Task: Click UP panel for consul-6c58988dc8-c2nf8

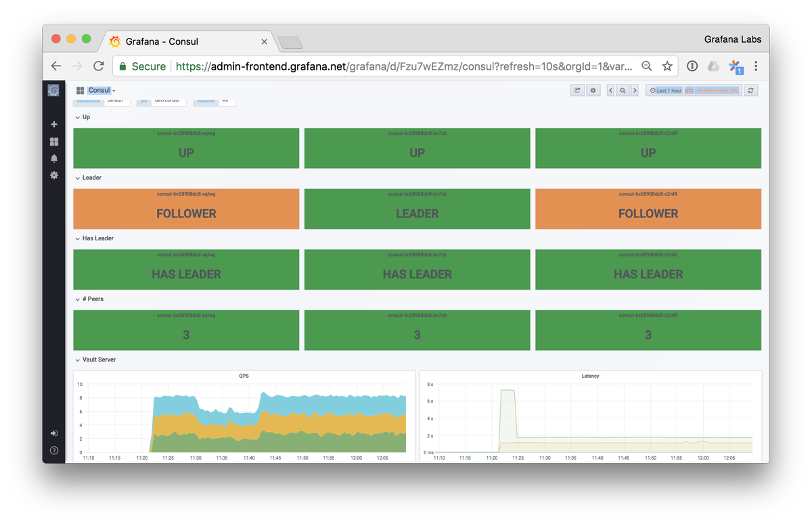Action: tap(648, 148)
